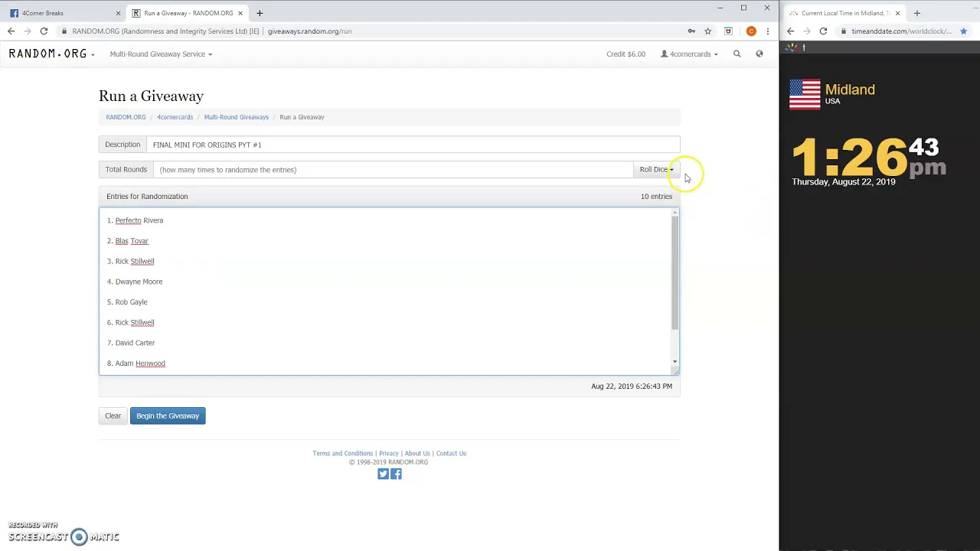This screenshot has width=980, height=551.
Task: Click the entries list scrollbar thumb
Action: point(675,272)
